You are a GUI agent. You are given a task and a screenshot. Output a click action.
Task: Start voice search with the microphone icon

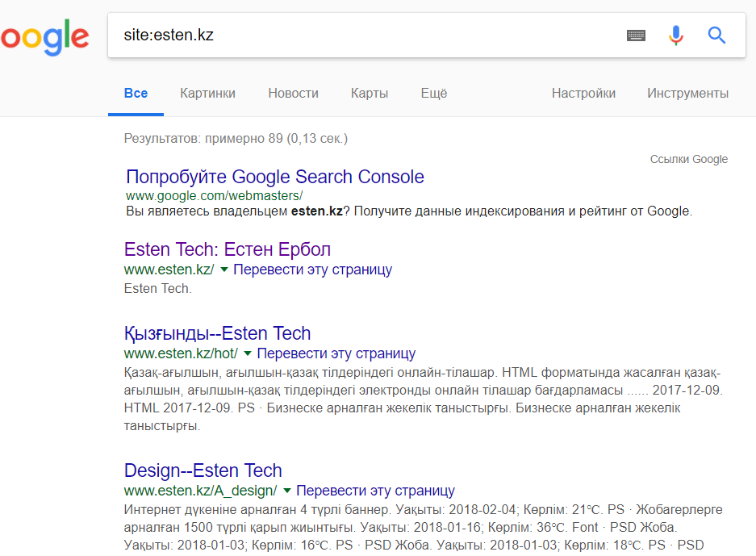[x=676, y=36]
